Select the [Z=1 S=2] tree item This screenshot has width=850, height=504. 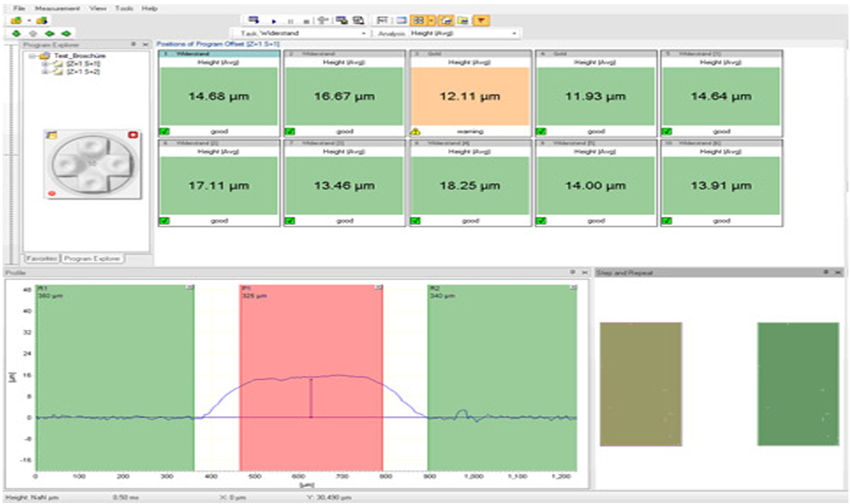[82, 72]
